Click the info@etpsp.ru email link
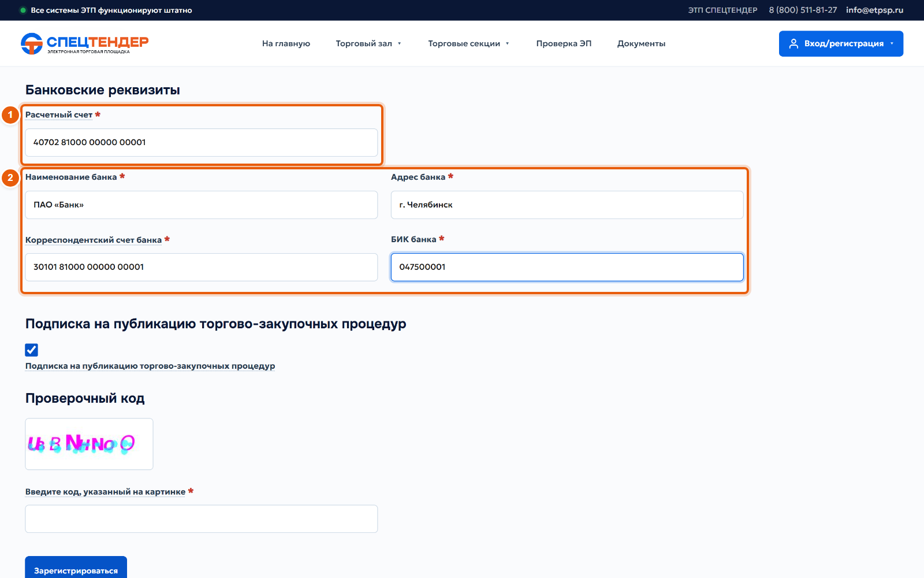924x578 pixels. point(874,10)
